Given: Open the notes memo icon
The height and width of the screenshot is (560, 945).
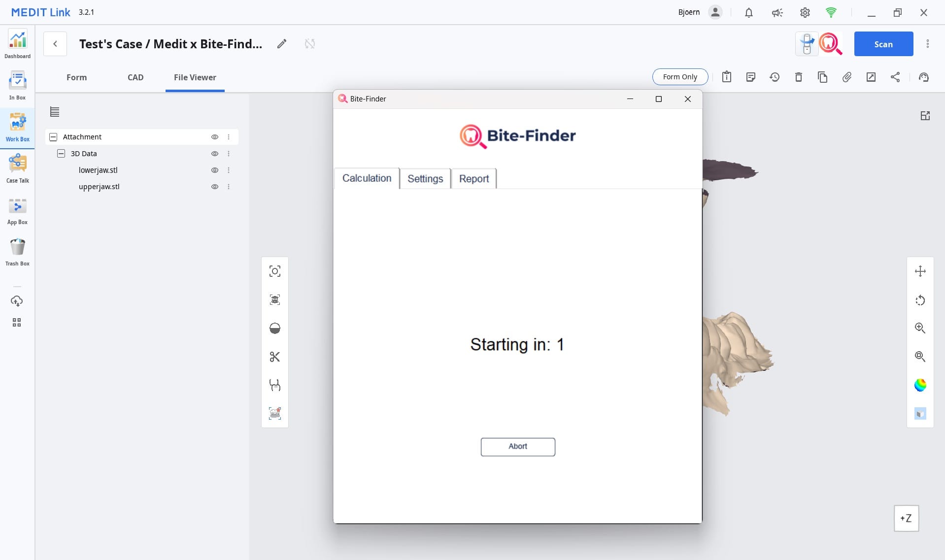Looking at the screenshot, I should coord(751,77).
